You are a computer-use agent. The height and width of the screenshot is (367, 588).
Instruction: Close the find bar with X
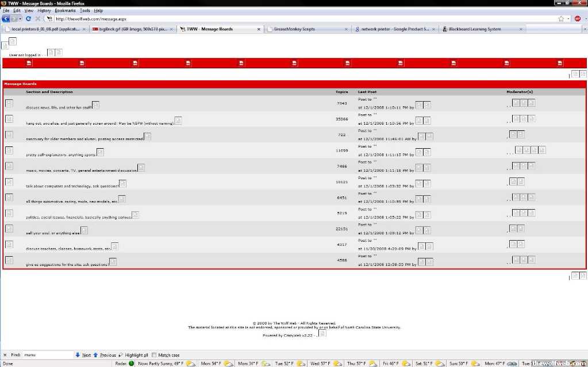pyautogui.click(x=5, y=355)
